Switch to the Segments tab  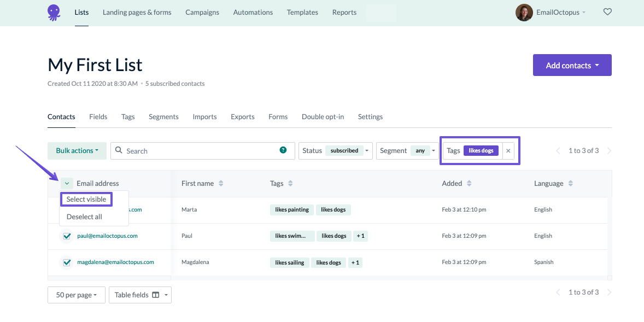pos(163,116)
